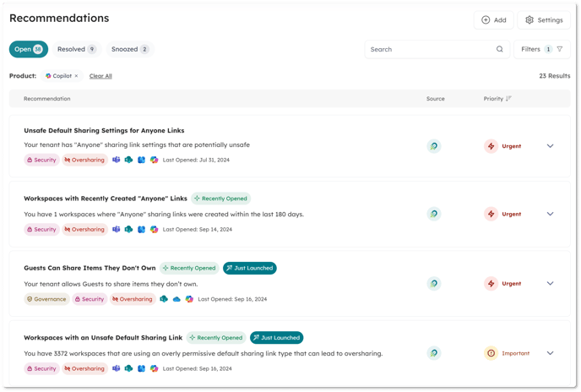
Task: Click the source icon for Unsafe Default Sharing Settings
Action: [433, 146]
